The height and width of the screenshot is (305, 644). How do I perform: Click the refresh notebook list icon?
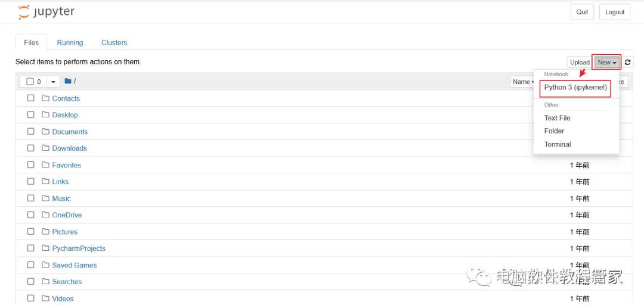pos(628,62)
